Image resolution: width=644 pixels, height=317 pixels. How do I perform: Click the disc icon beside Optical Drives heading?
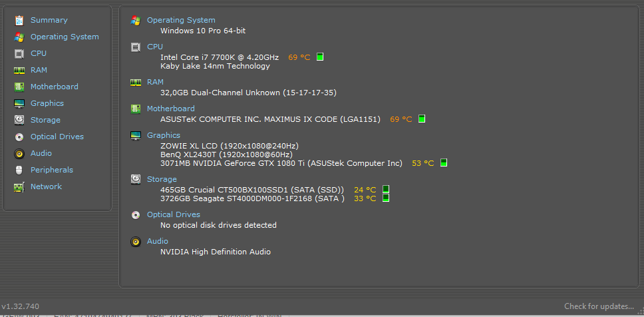(136, 215)
